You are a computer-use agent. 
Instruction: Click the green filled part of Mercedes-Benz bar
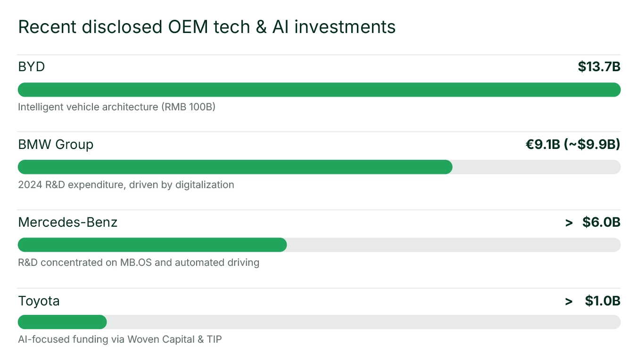click(x=152, y=245)
